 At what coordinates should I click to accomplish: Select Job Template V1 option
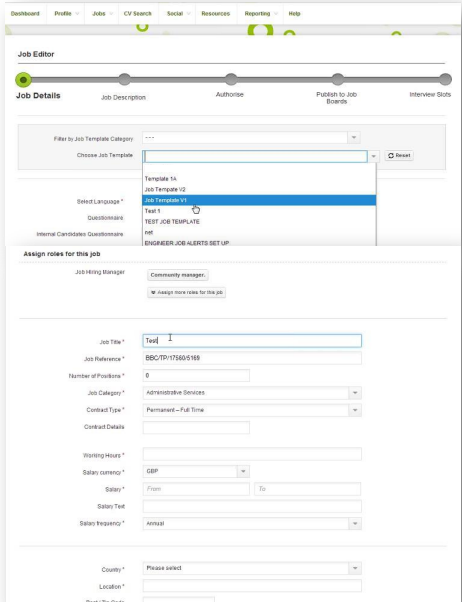pos(259,200)
